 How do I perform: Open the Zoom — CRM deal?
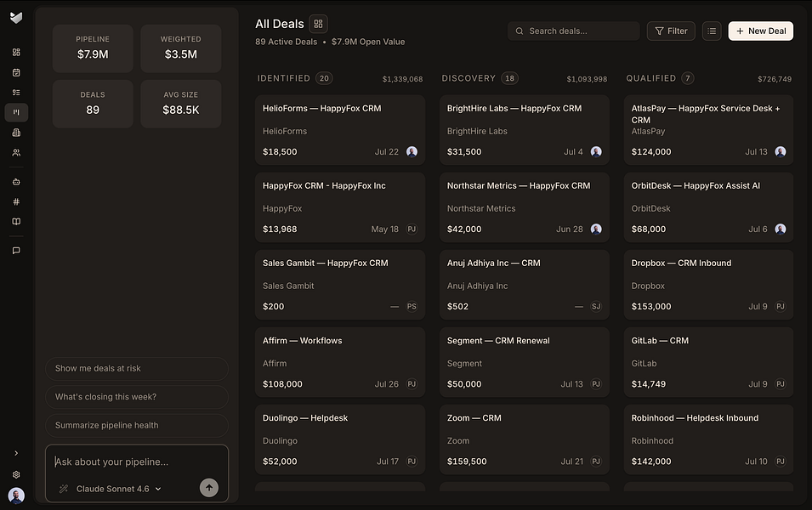[525, 439]
